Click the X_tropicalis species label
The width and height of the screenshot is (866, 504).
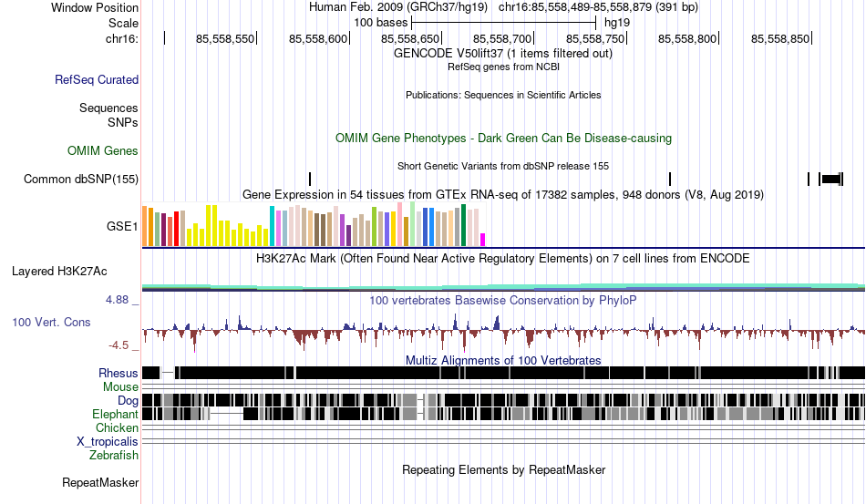[108, 442]
